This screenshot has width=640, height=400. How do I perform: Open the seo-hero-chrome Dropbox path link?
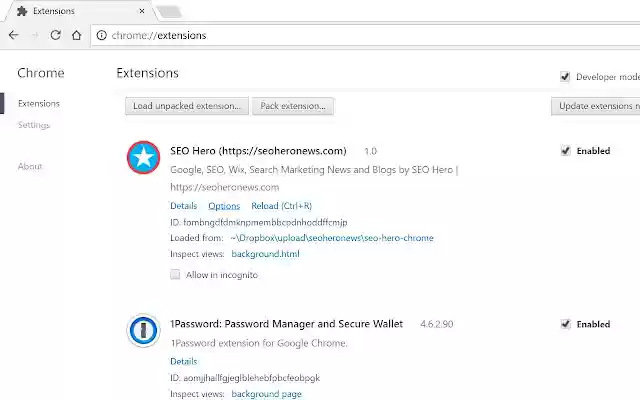[x=332, y=238]
